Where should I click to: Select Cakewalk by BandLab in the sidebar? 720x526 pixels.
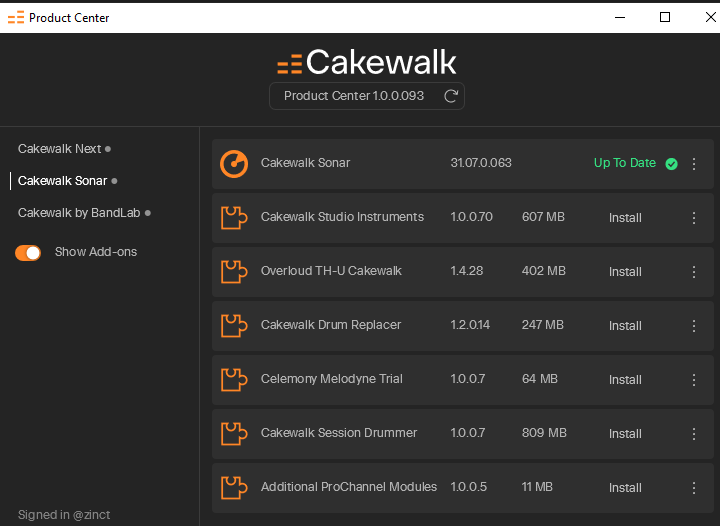click(79, 213)
